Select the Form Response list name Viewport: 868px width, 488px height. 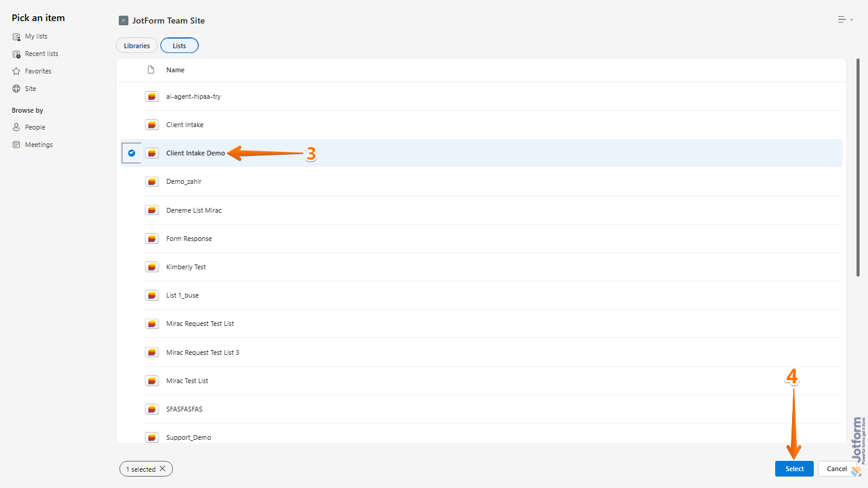189,239
